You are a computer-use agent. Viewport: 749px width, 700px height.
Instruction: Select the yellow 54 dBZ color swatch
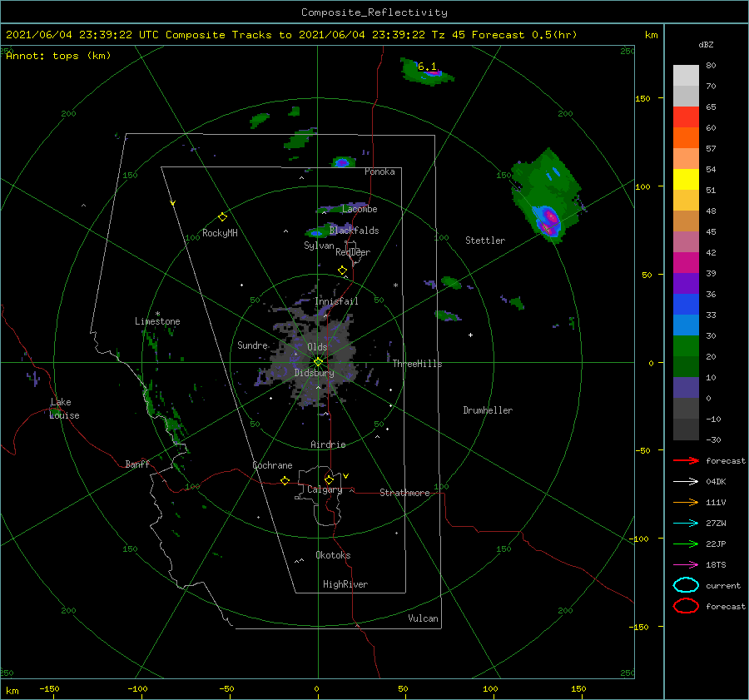[x=686, y=179]
